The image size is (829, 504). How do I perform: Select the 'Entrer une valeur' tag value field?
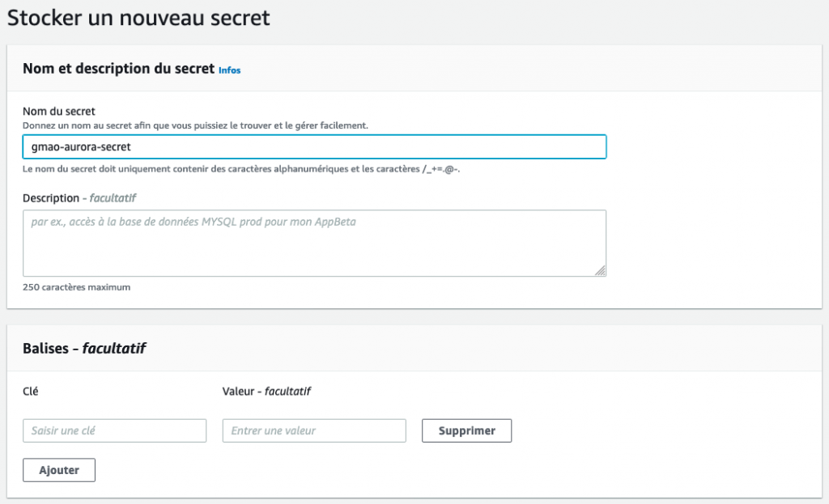[313, 430]
